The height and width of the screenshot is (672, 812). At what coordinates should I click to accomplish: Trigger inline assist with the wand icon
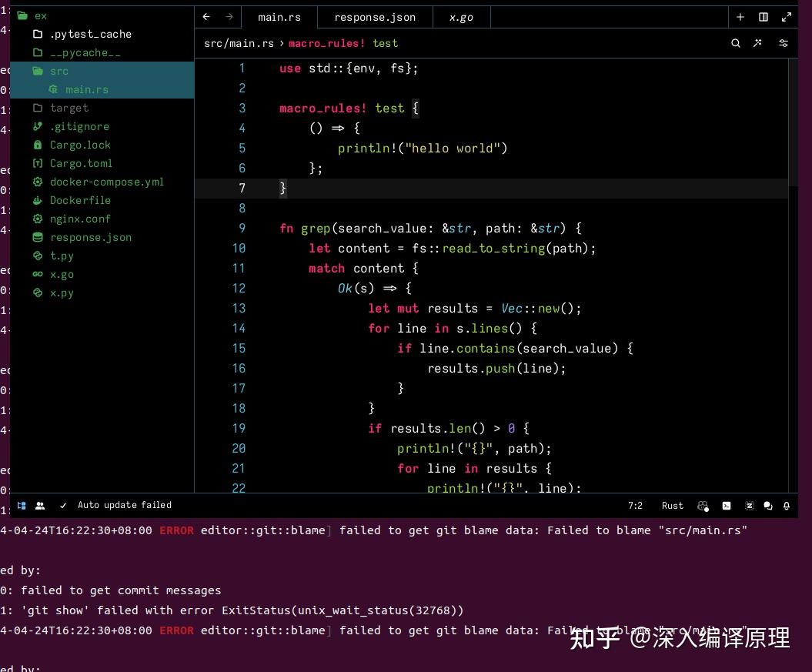tap(757, 43)
